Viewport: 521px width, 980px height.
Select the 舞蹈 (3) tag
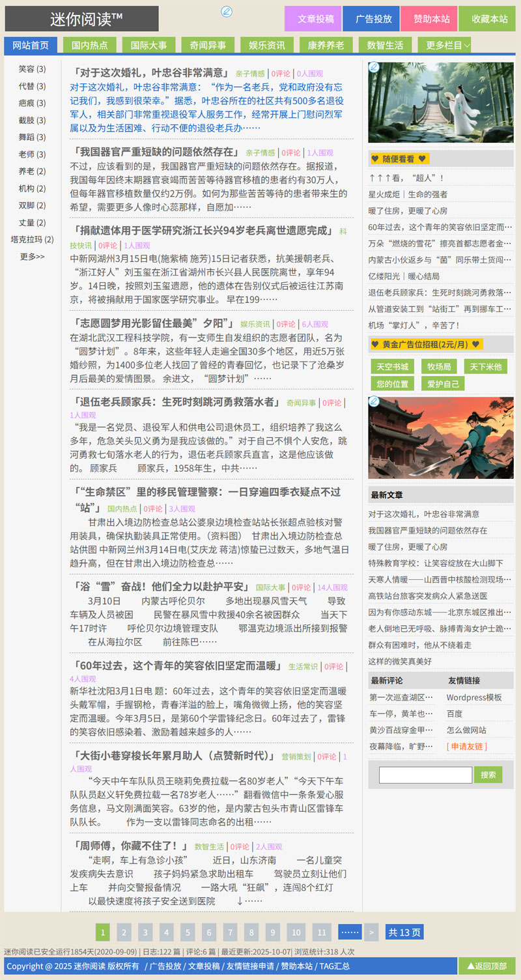click(x=32, y=137)
